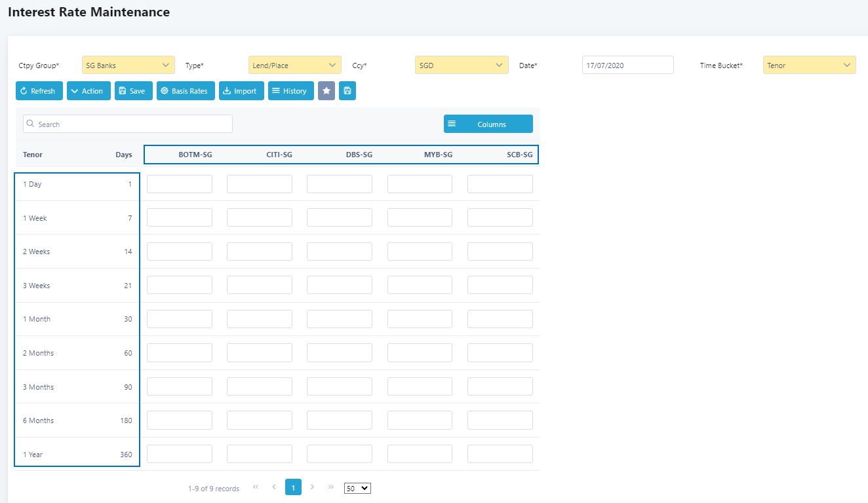Screen dimensions: 868x503
Task: Select the 2 Weeks tenor row label
Action: point(37,251)
